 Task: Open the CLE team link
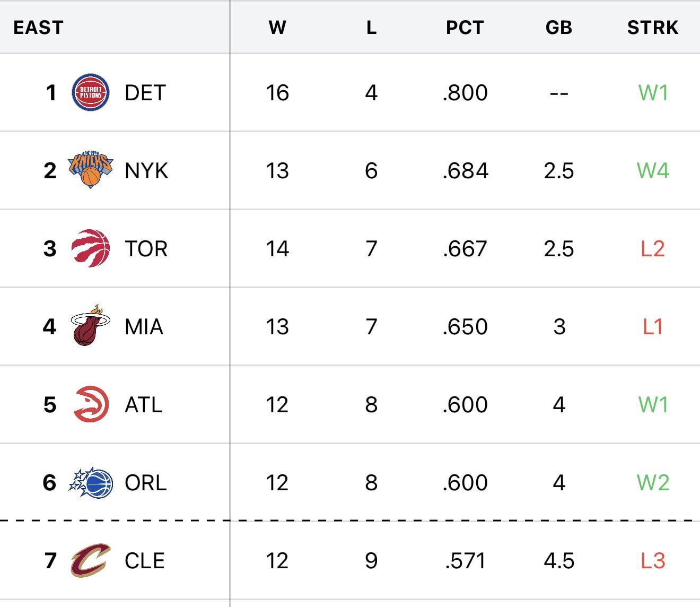(144, 561)
